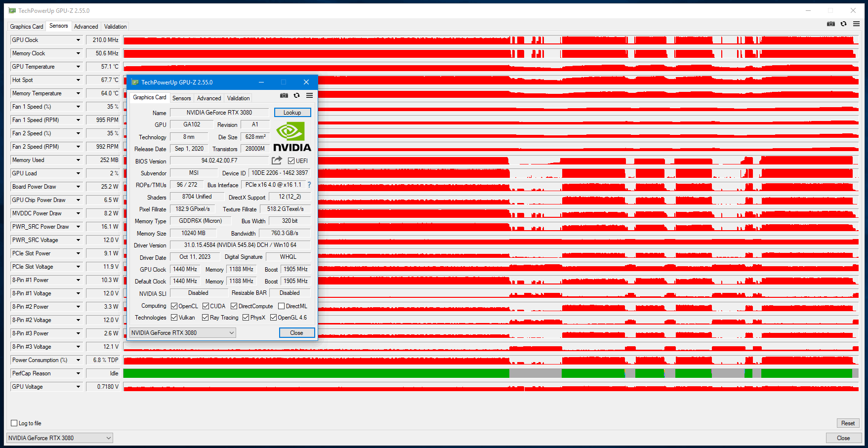Click the green PerfCap Reason graph bar

316,373
